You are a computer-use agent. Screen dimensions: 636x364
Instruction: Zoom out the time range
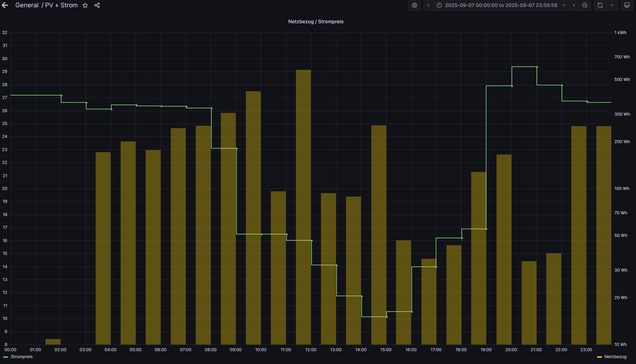585,5
